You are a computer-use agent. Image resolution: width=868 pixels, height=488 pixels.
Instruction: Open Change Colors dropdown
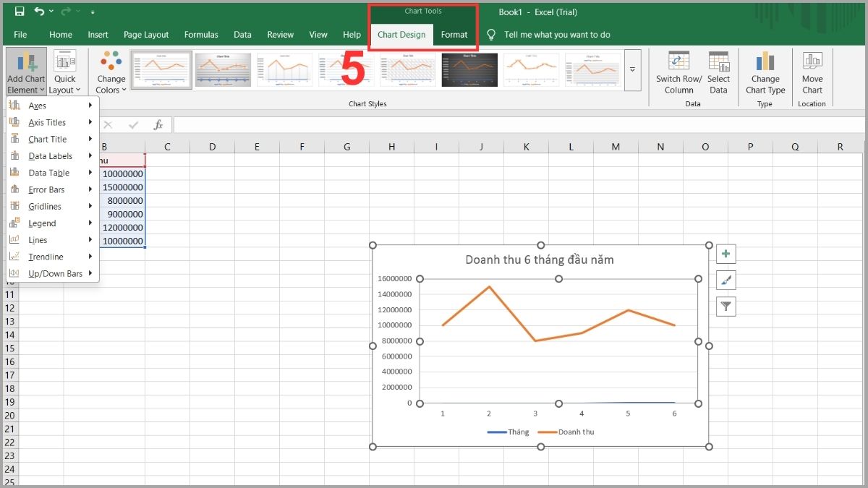click(x=111, y=72)
